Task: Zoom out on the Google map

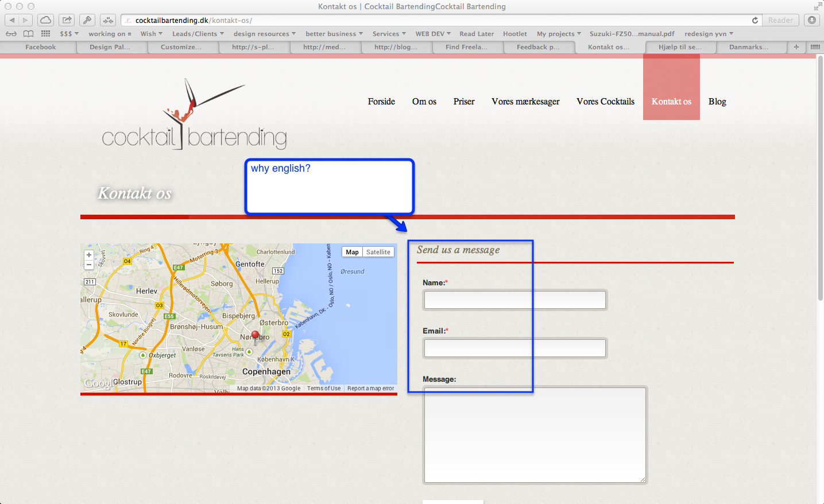Action: (89, 265)
